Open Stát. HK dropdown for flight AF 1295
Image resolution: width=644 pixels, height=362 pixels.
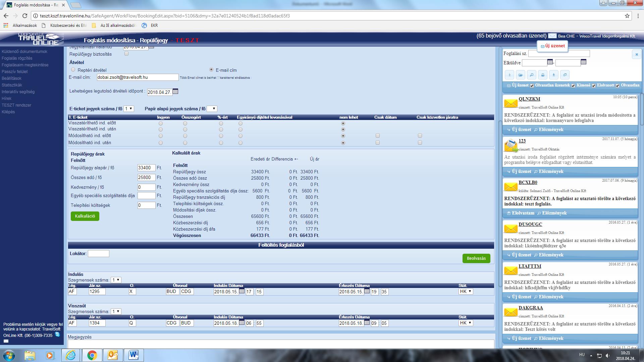coord(466,291)
